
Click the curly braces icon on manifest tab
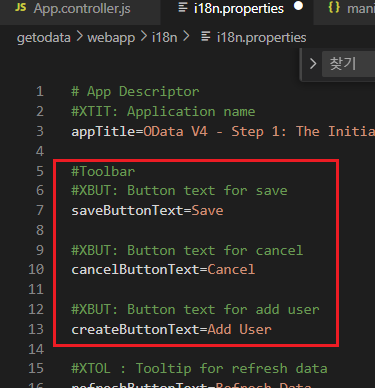334,7
